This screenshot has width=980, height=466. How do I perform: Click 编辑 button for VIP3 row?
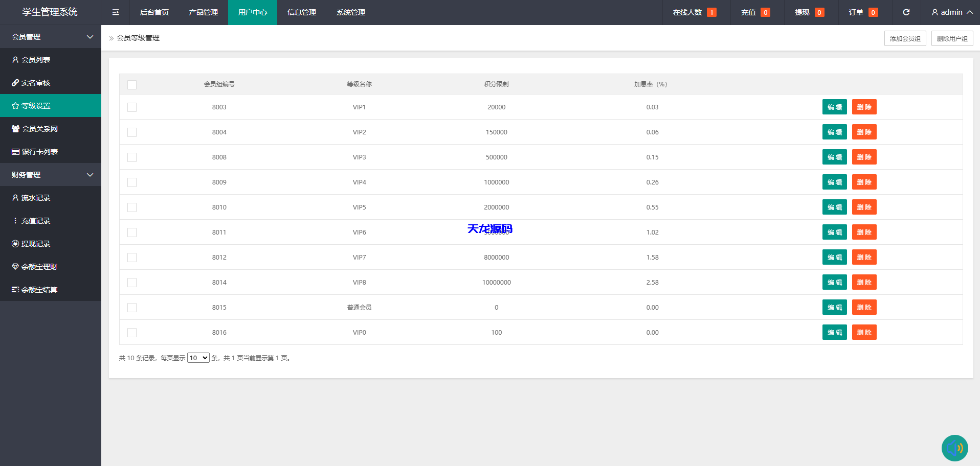point(834,157)
